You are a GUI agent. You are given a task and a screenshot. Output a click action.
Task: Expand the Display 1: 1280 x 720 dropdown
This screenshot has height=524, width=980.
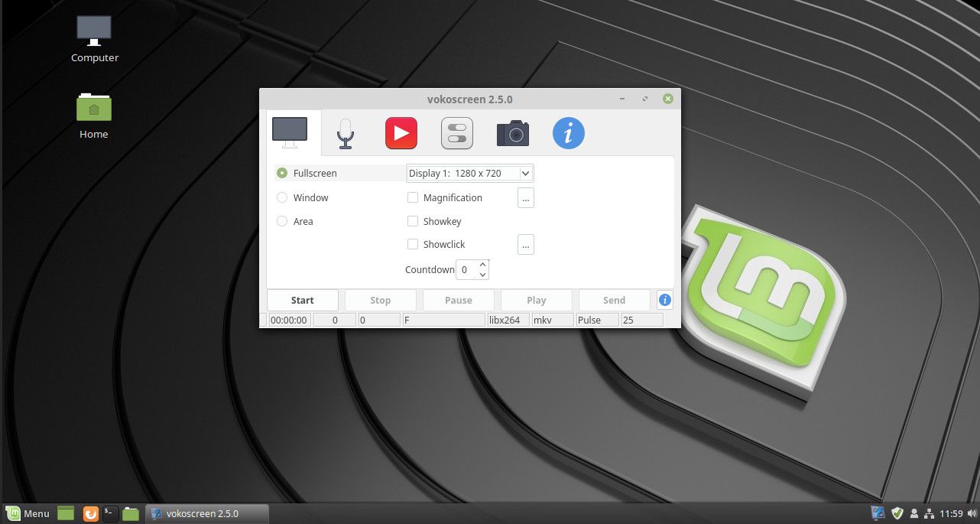click(x=469, y=174)
